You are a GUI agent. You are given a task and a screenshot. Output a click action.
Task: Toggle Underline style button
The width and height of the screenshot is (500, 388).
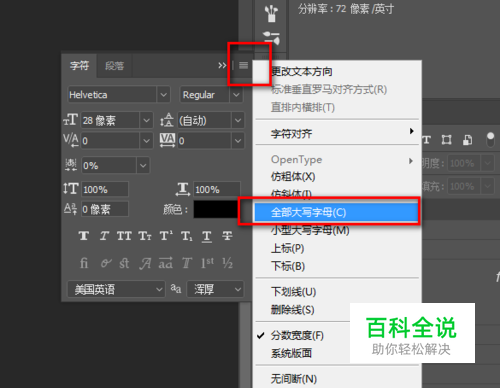(207, 236)
